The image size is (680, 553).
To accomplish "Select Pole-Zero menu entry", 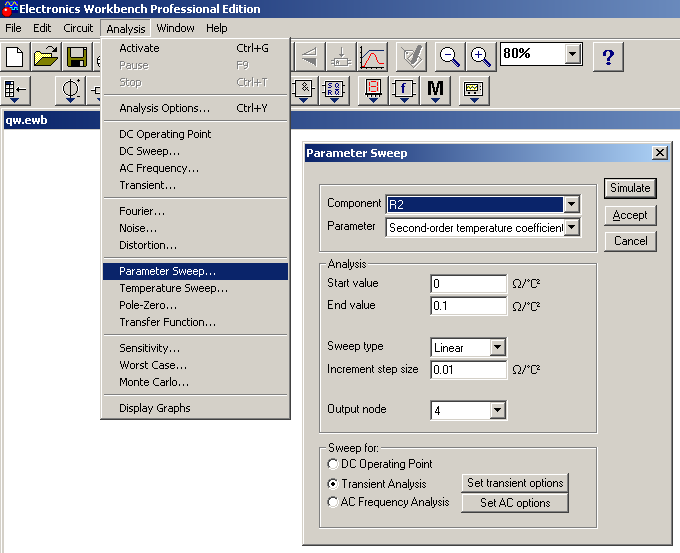I will [196, 305].
